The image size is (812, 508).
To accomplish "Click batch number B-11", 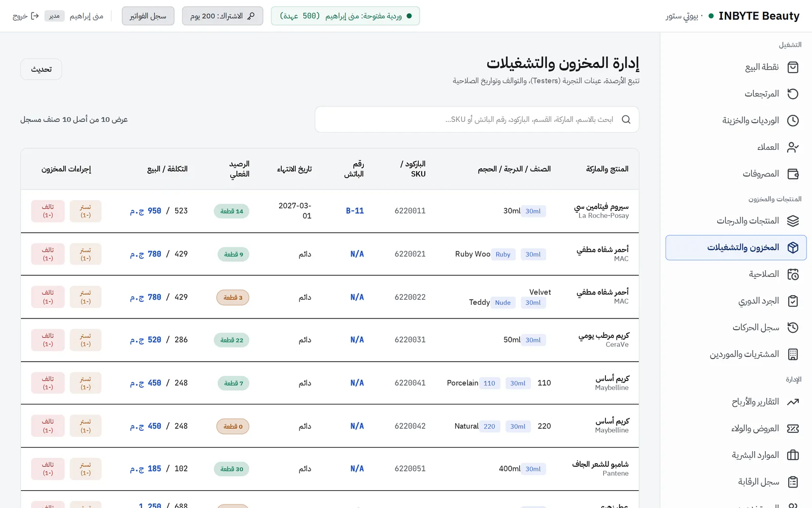I will (x=355, y=211).
